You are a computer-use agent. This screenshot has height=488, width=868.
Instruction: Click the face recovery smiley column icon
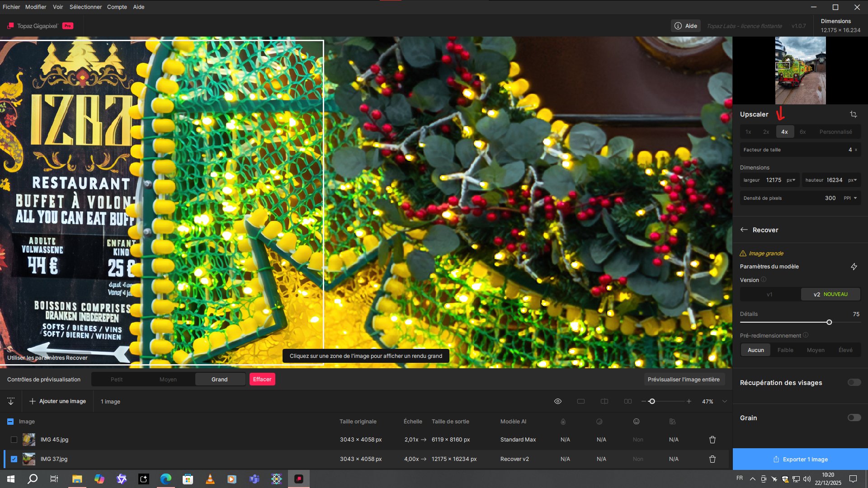[x=637, y=421]
